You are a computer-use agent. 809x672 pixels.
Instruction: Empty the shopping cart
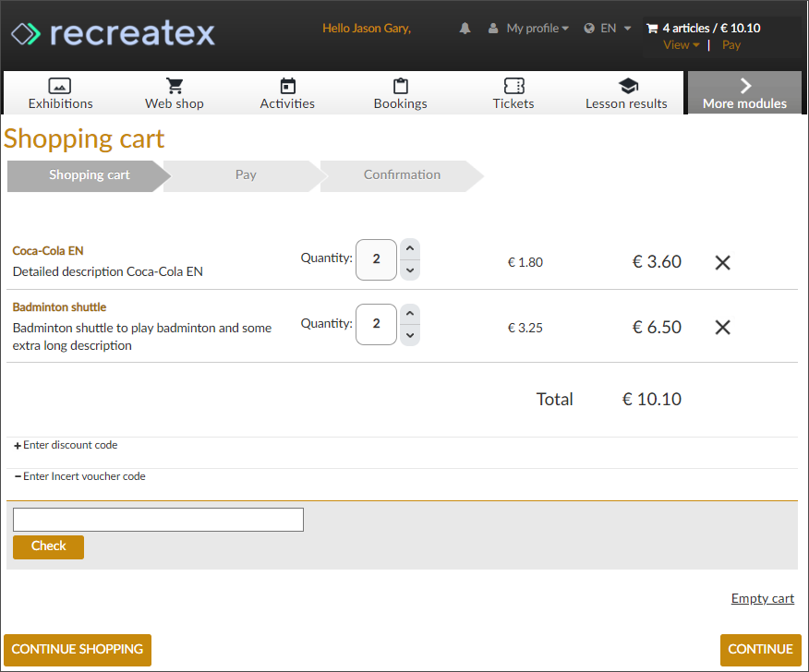(x=762, y=598)
